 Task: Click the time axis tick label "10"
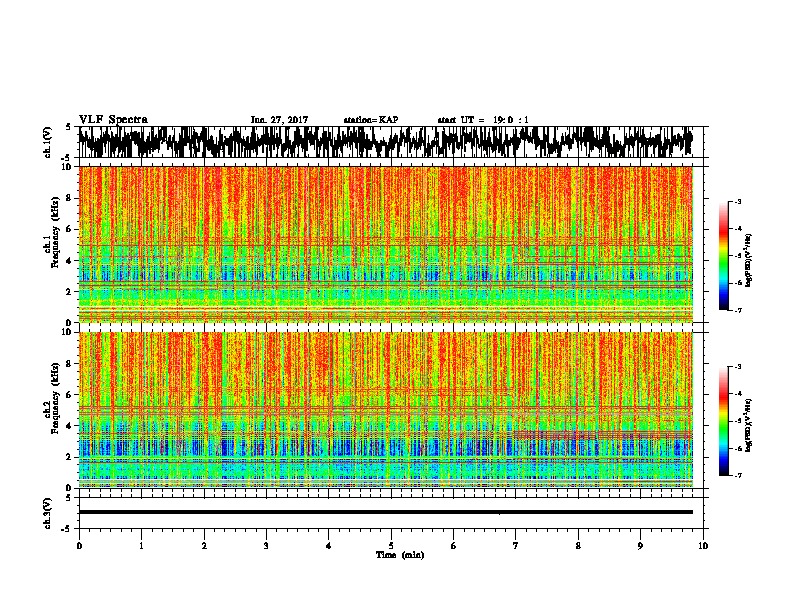(703, 546)
